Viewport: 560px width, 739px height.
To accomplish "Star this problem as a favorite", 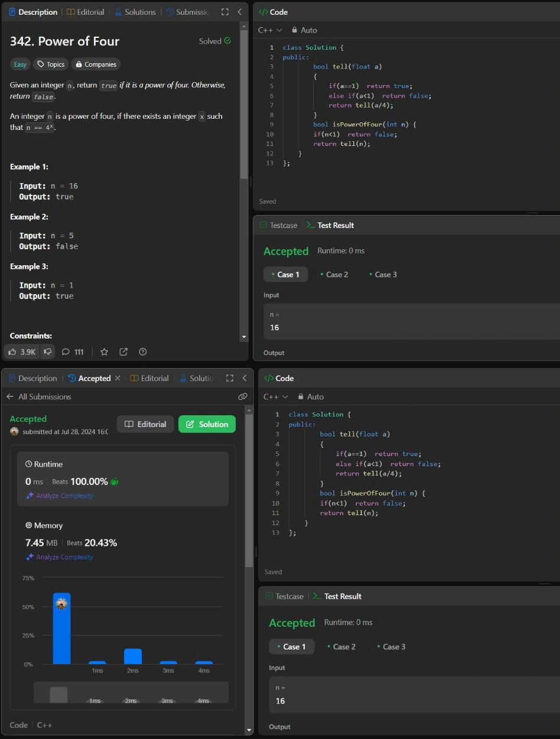I will 104,351.
